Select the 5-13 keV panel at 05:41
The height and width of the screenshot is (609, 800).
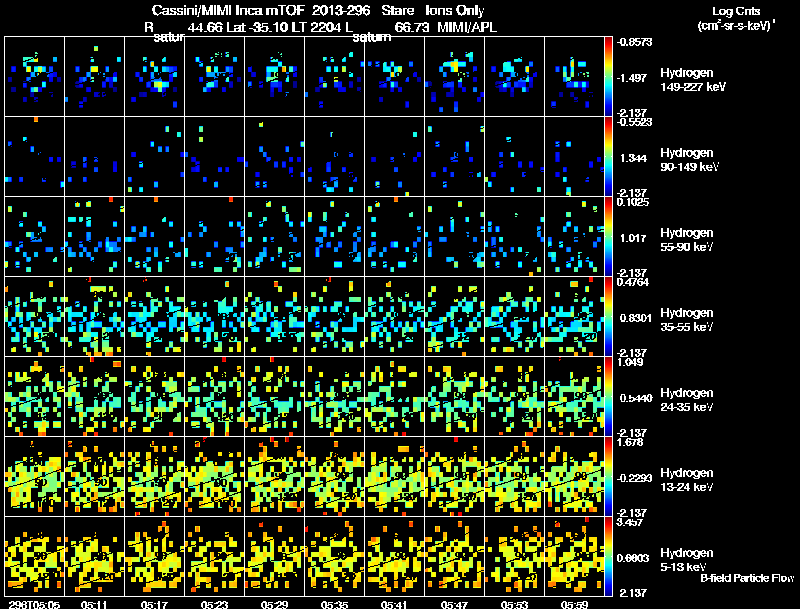pos(394,557)
